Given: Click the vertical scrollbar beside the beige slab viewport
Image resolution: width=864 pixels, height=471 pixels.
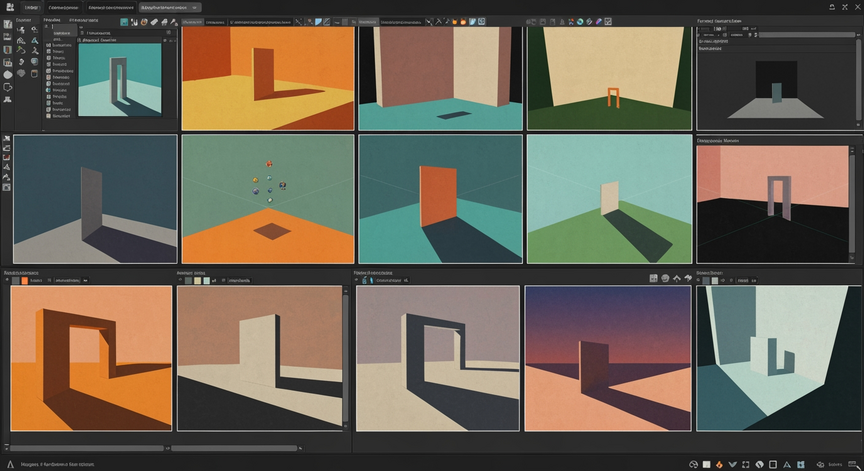Looking at the screenshot, I should click(x=346, y=360).
